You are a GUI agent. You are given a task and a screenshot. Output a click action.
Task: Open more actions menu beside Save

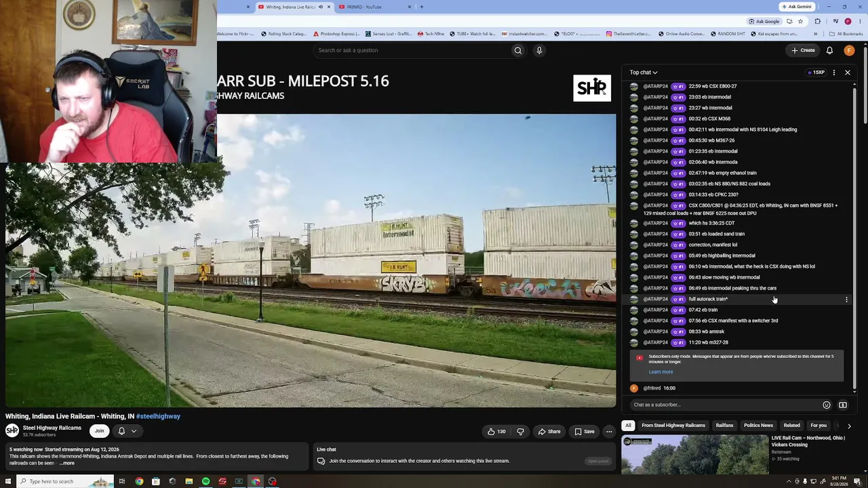[x=609, y=432]
